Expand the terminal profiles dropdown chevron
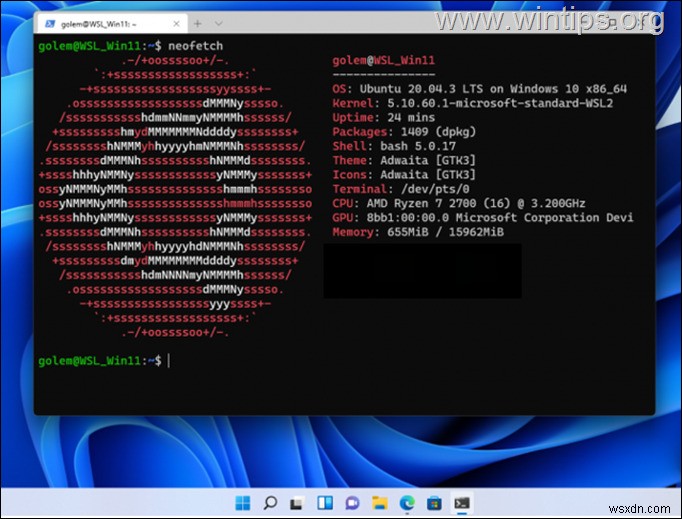The image size is (682, 519). 218,22
